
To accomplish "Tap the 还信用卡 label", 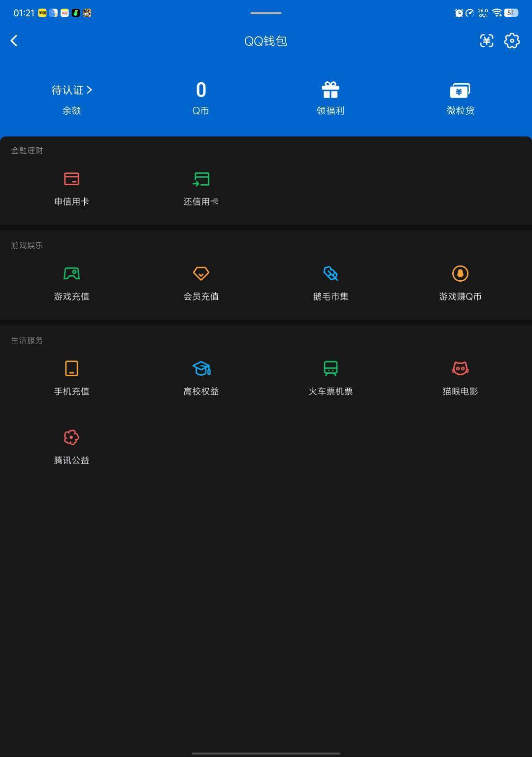I will click(x=201, y=201).
